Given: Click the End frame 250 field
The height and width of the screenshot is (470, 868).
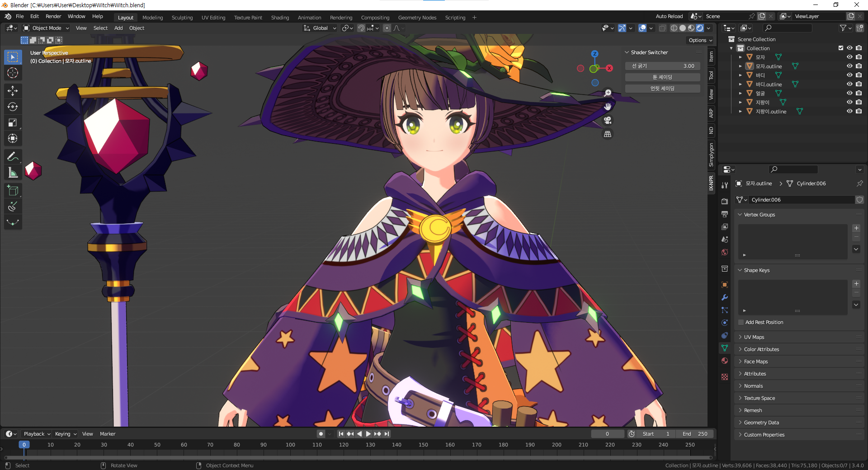Looking at the screenshot, I should click(x=695, y=434).
